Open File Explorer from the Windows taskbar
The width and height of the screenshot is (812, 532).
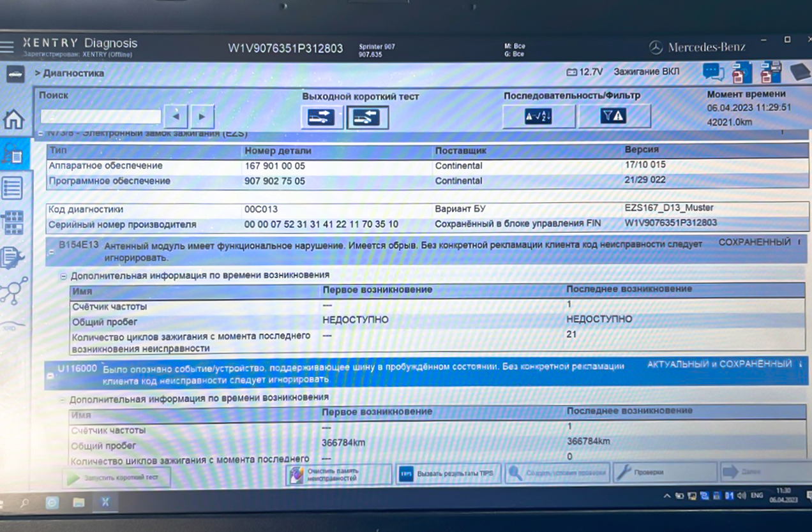79,502
